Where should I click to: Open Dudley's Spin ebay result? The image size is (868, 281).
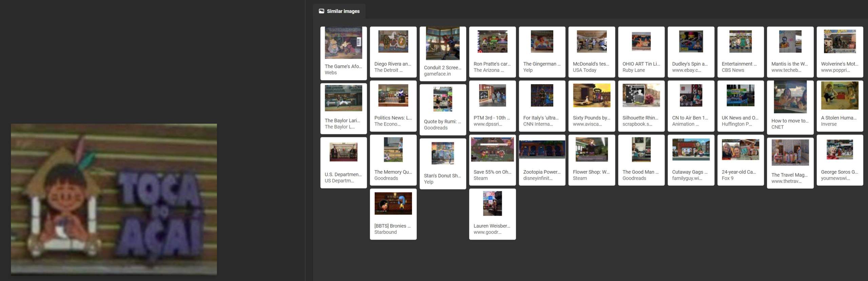pyautogui.click(x=691, y=52)
